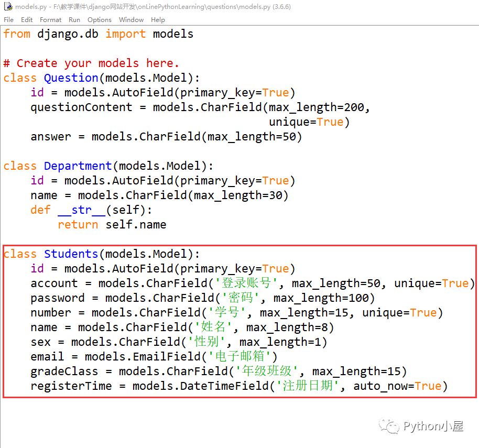Click the file path text in the title bar
Viewport: 479px width, 448px height.
(172, 6)
